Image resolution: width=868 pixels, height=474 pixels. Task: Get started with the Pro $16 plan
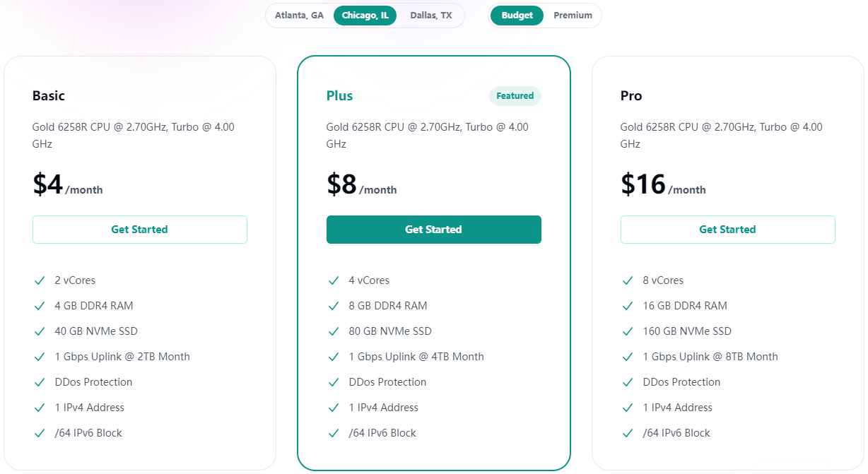(x=728, y=230)
